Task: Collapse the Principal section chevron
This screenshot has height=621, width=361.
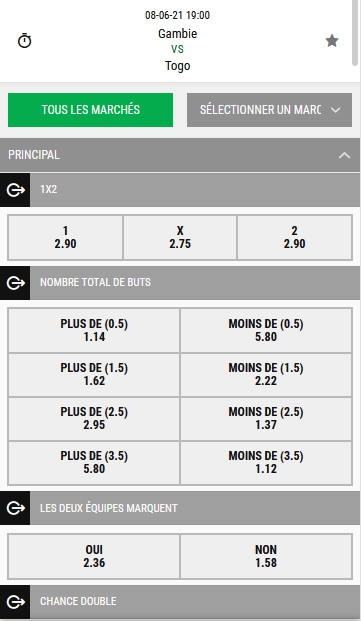Action: pyautogui.click(x=344, y=155)
